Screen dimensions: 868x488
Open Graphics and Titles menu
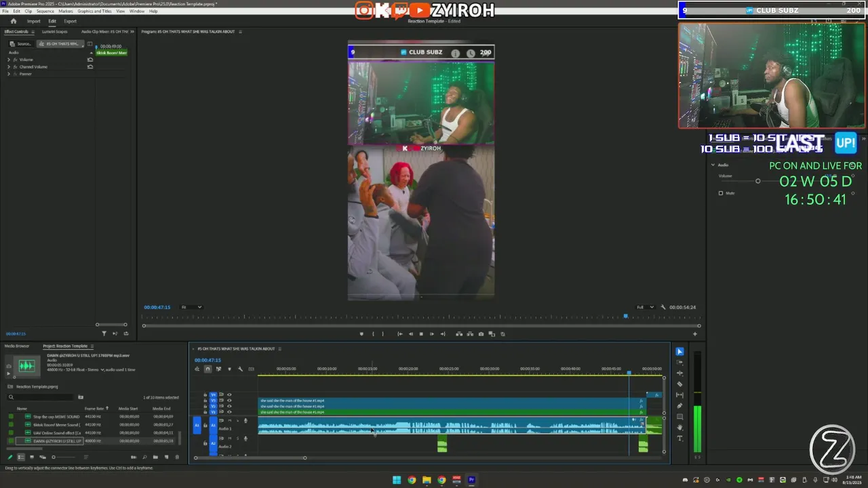pos(95,12)
